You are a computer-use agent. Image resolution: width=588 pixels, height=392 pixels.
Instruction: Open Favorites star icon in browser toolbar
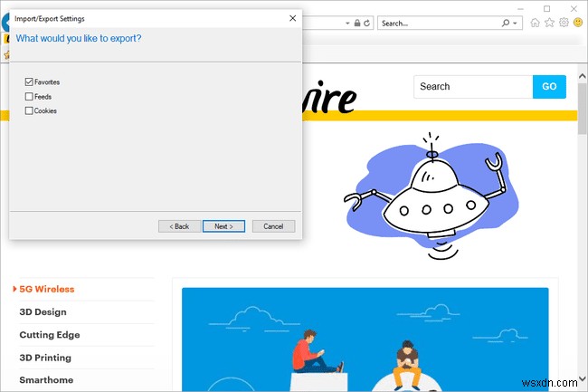click(549, 23)
